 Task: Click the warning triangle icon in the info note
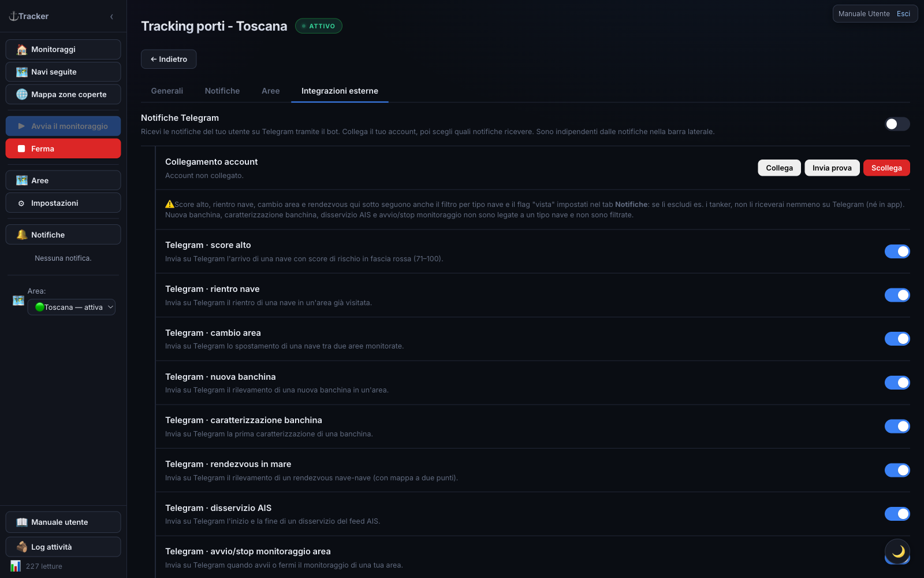(x=170, y=204)
